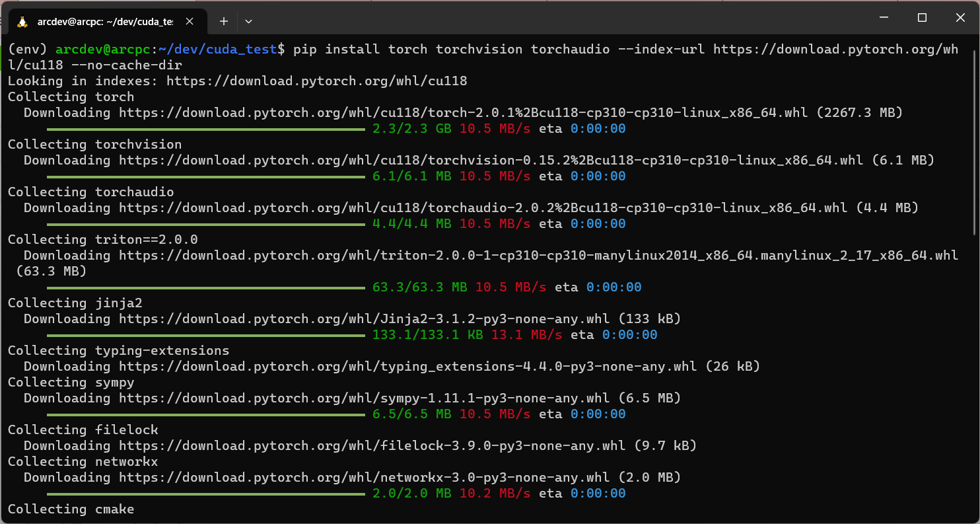Expand the new tab profile dropdown
Image resolution: width=980 pixels, height=524 pixels.
pyautogui.click(x=248, y=21)
